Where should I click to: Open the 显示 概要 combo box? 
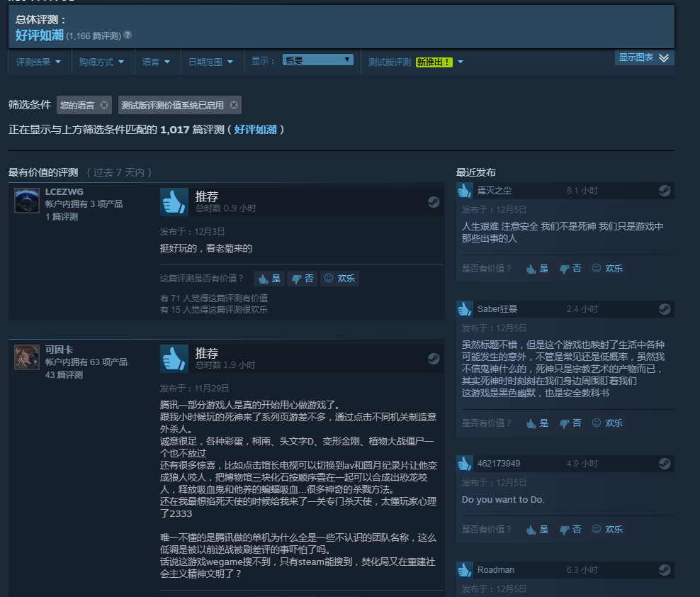[318, 60]
